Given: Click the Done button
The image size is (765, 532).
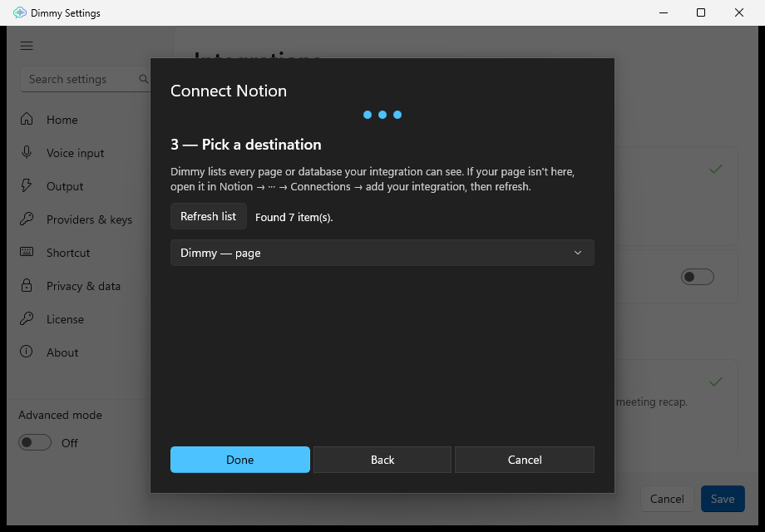Looking at the screenshot, I should tap(240, 460).
